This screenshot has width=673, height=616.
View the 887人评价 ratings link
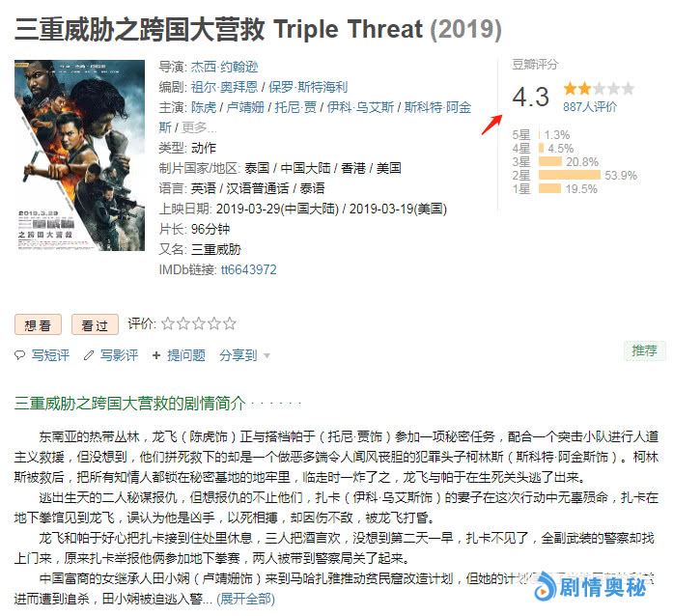(590, 106)
